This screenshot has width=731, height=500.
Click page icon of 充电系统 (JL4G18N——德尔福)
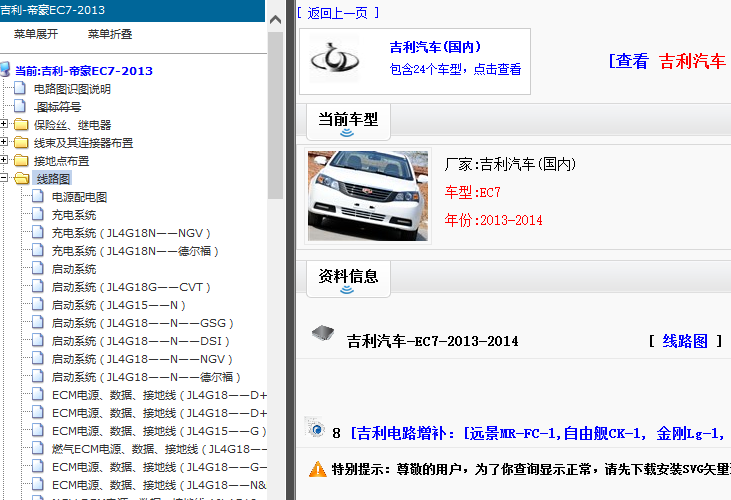pyautogui.click(x=38, y=250)
